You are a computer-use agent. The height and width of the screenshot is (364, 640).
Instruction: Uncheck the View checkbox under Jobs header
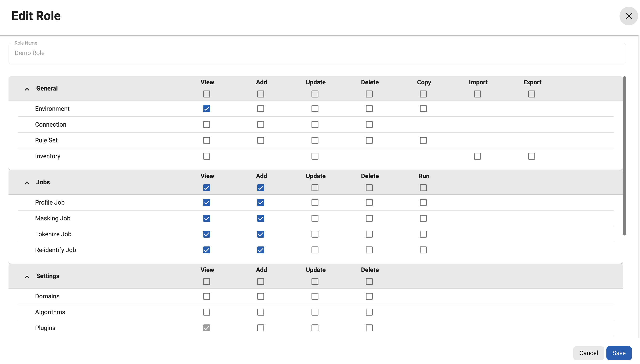[207, 188]
